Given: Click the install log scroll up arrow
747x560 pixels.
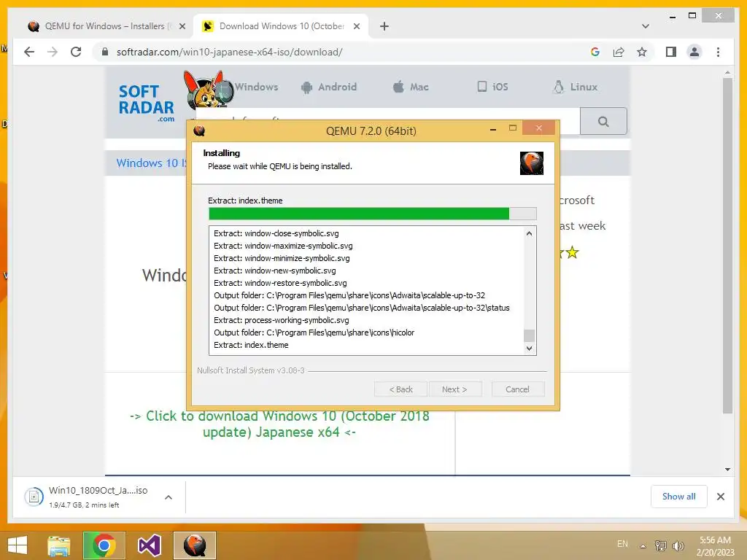Looking at the screenshot, I should point(529,233).
